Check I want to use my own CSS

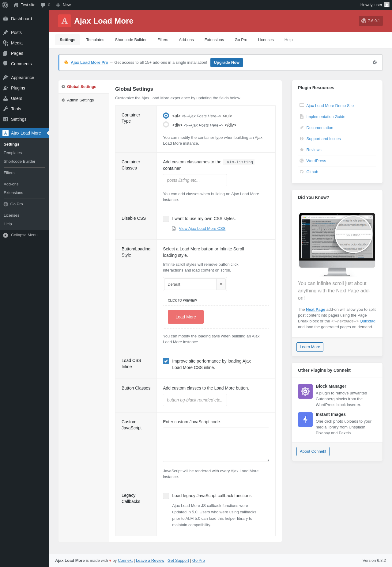click(166, 219)
